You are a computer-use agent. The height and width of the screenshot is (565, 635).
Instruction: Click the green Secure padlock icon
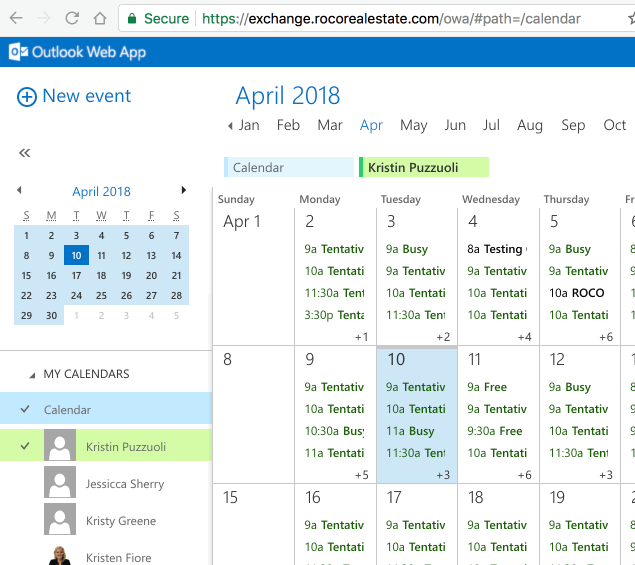point(132,18)
